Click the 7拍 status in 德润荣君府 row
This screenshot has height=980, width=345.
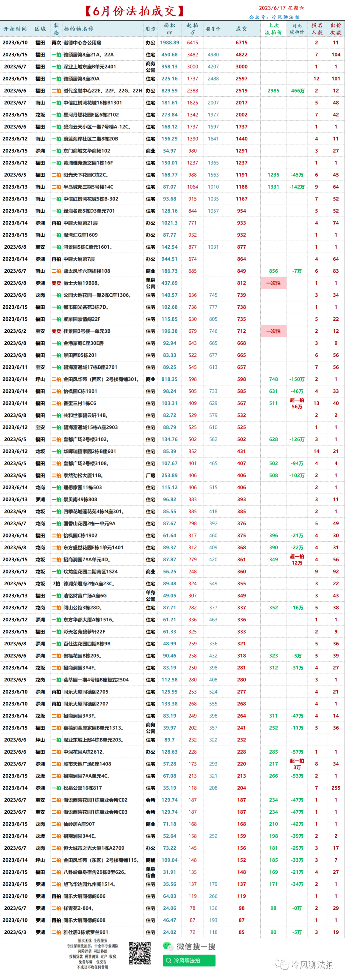point(56,584)
